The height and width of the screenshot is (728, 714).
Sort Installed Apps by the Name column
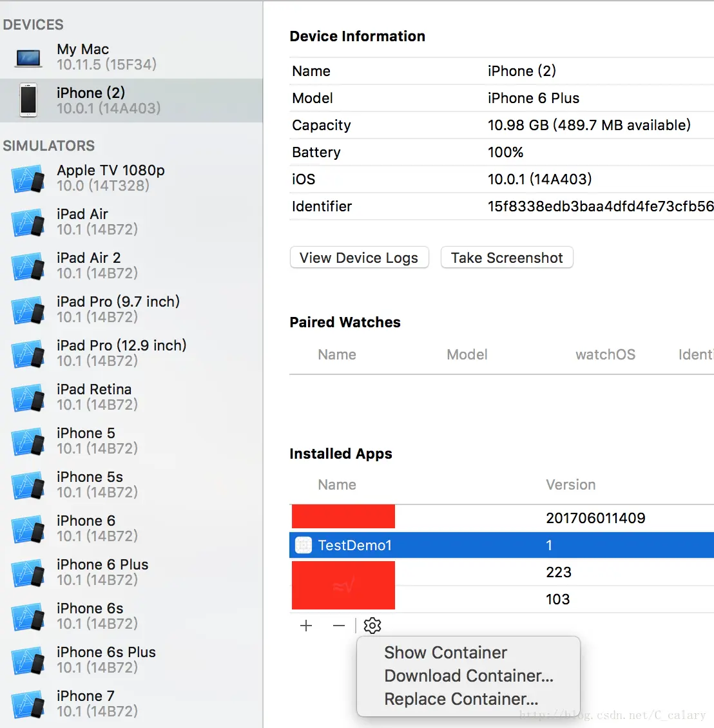337,484
